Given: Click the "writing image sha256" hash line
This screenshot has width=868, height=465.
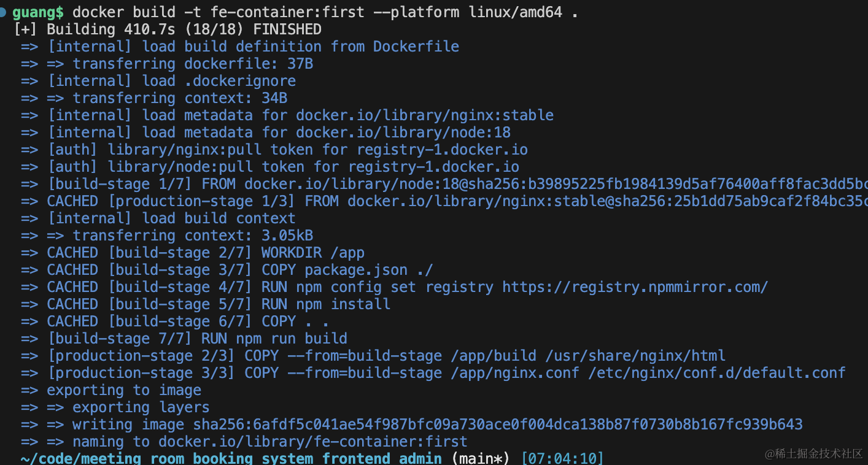Looking at the screenshot, I should coord(411,425).
